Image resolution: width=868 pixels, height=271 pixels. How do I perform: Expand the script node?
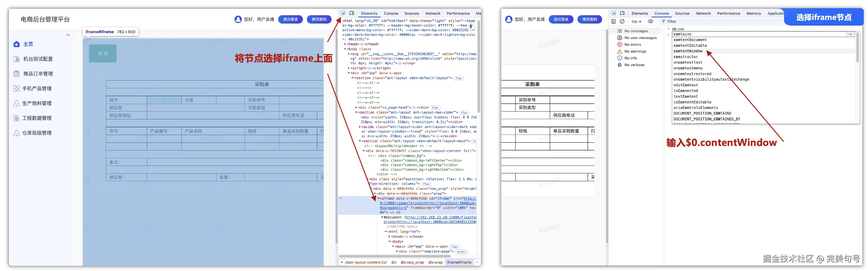(349, 68)
